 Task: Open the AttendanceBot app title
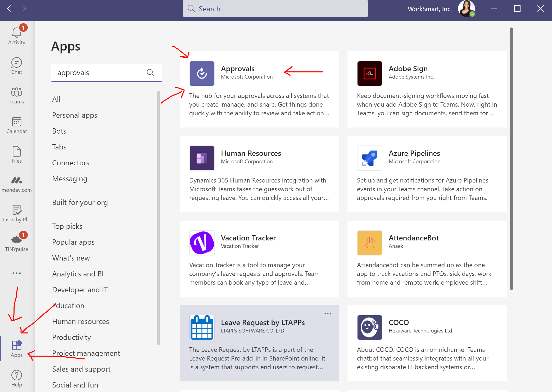click(414, 238)
